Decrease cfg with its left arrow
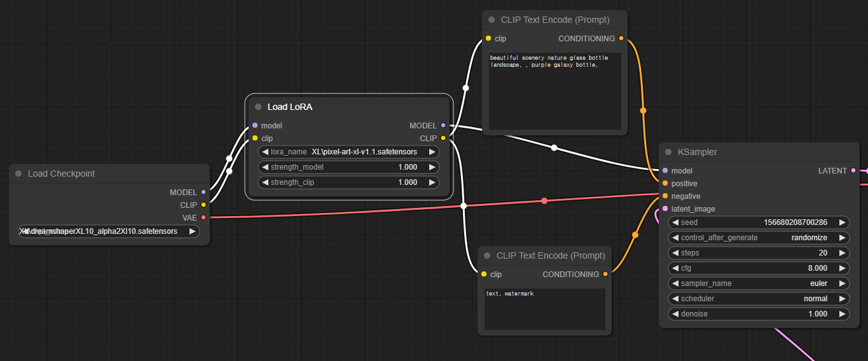The width and height of the screenshot is (868, 361). pyautogui.click(x=675, y=268)
